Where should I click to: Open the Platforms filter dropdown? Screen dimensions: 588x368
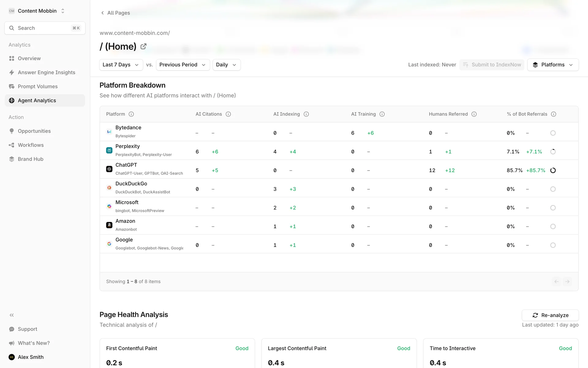click(552, 65)
